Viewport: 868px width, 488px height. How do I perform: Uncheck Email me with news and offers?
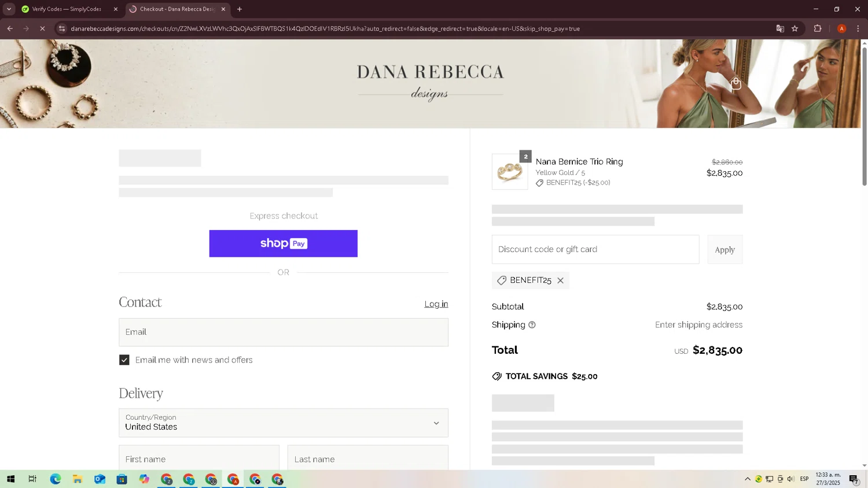tap(124, 360)
